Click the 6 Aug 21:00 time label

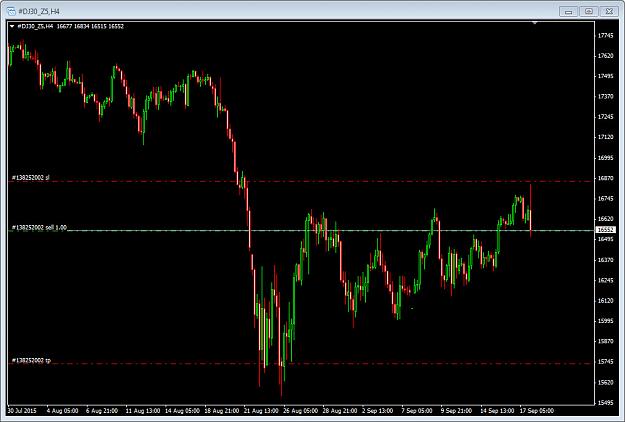[x=102, y=410]
